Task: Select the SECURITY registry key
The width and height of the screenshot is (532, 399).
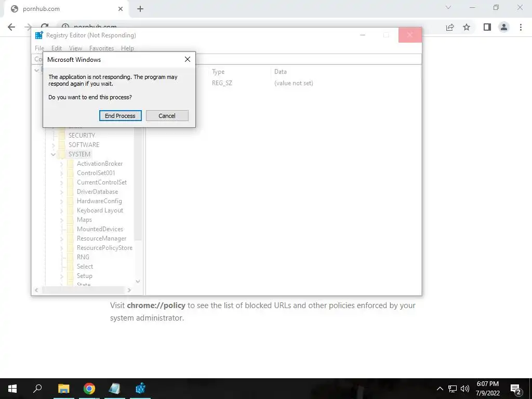Action: [x=82, y=136]
